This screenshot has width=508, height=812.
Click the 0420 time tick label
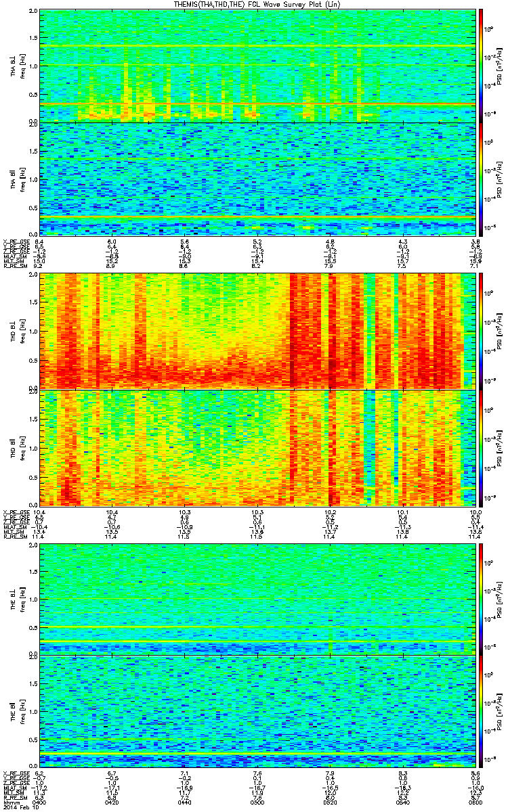point(112,801)
